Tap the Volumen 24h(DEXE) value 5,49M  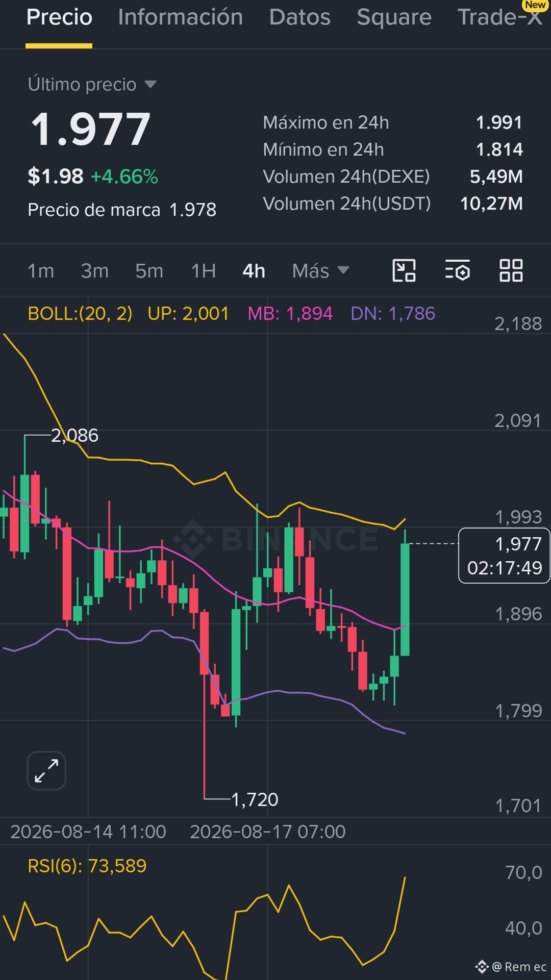[496, 177]
